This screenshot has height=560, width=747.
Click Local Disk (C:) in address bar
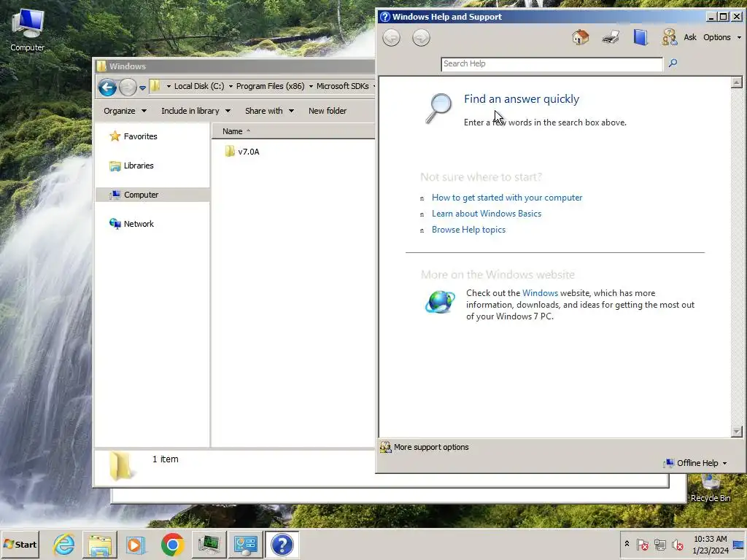click(x=198, y=86)
